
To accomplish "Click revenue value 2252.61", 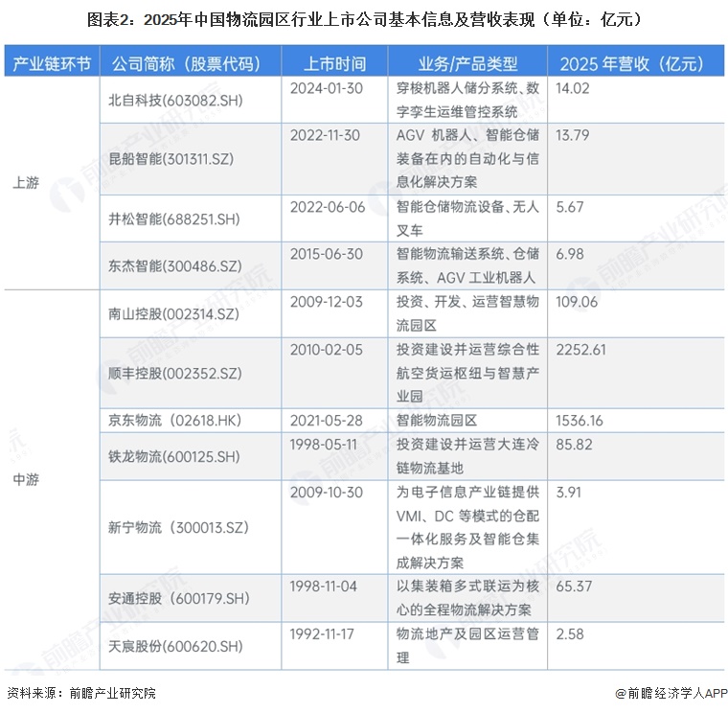I will coord(580,350).
